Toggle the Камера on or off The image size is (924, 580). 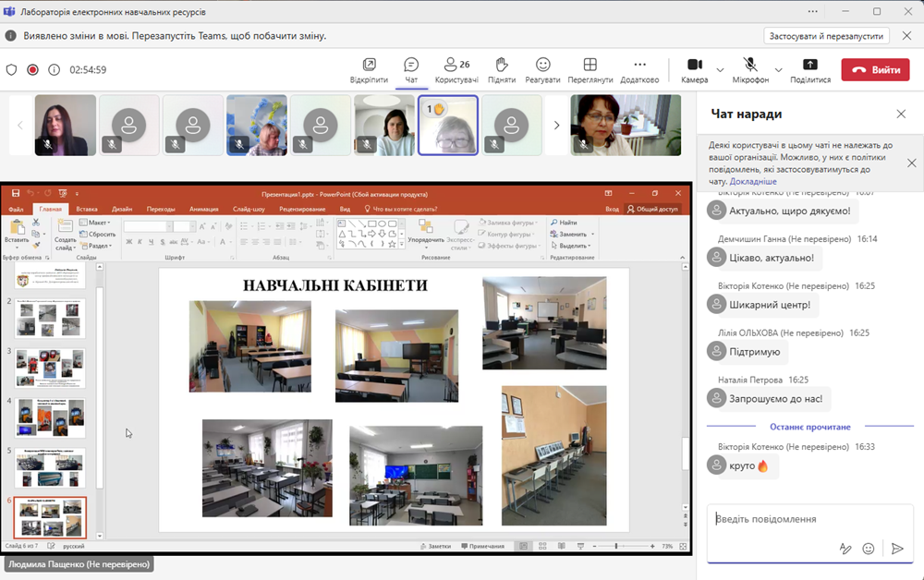695,65
